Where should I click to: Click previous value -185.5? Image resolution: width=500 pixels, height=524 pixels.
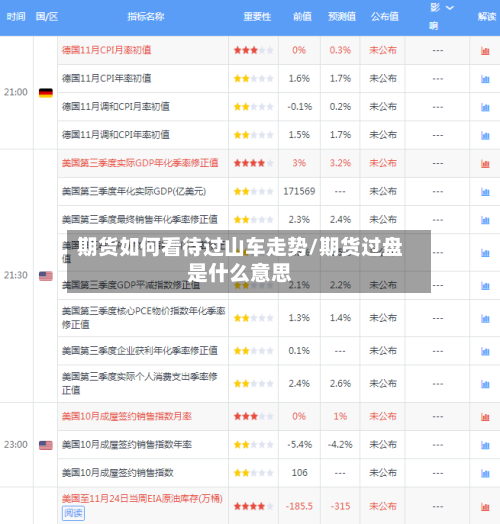(299, 507)
